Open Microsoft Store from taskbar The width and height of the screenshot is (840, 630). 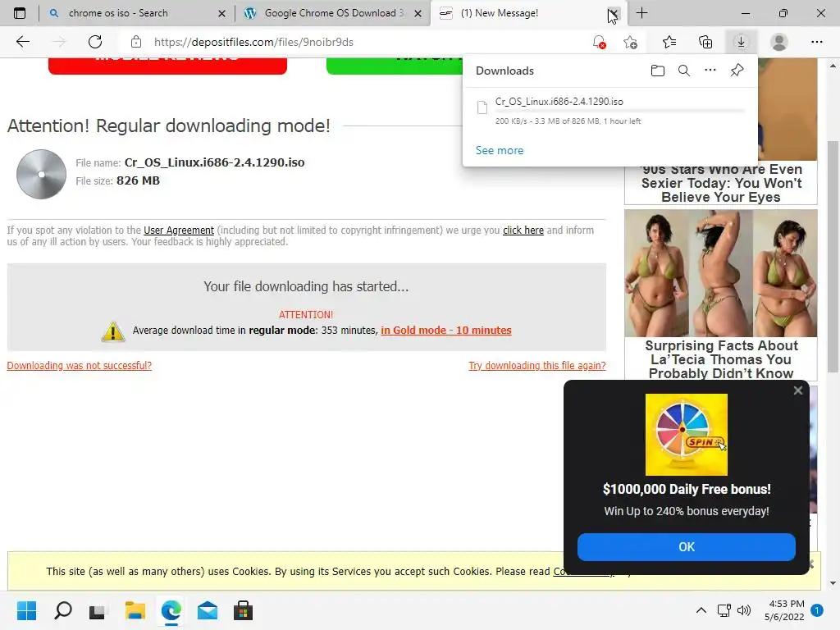point(243,610)
